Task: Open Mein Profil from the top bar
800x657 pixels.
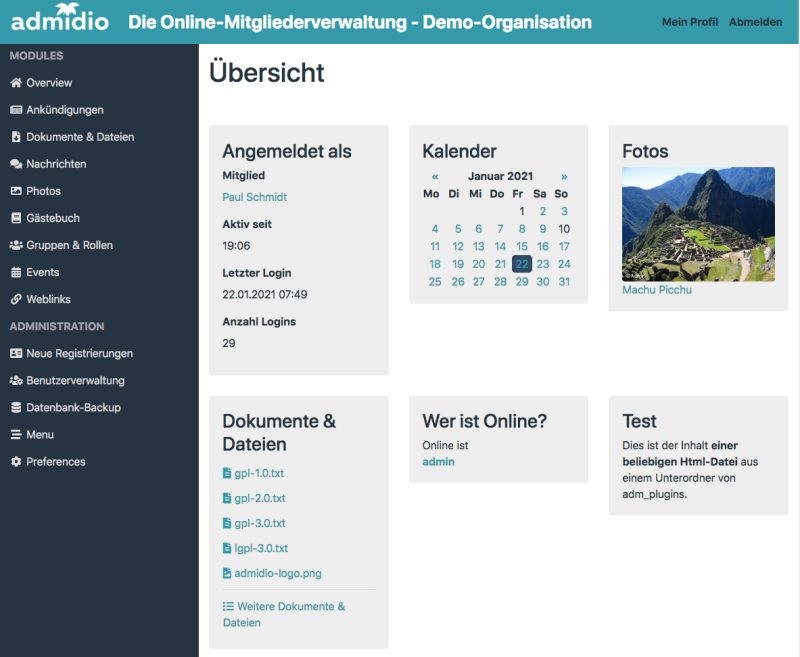Action: tap(690, 21)
